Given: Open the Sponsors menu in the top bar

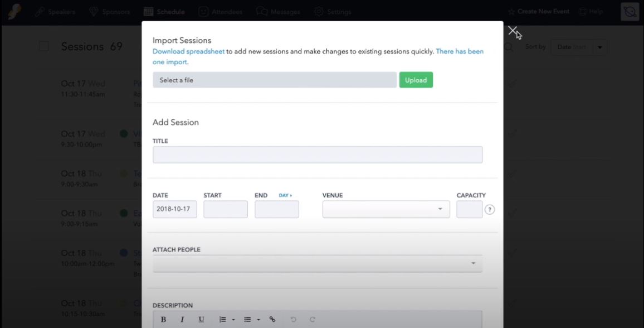Looking at the screenshot, I should point(110,12).
